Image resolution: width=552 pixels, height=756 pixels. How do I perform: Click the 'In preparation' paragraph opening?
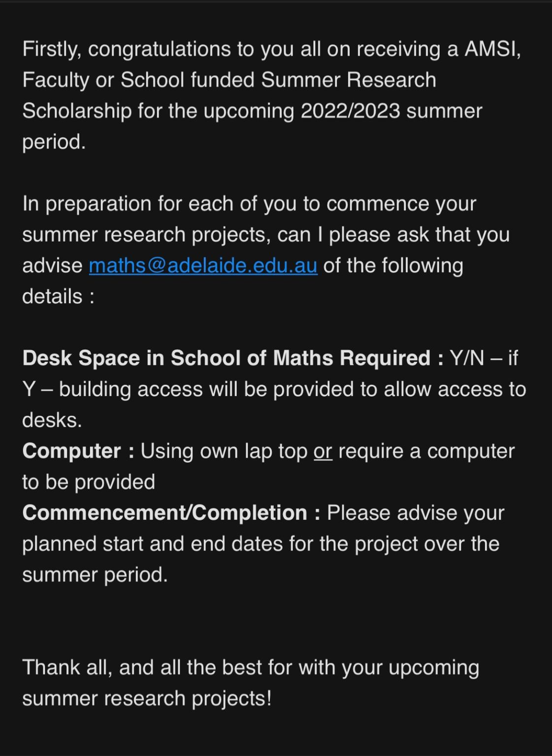[x=87, y=204]
